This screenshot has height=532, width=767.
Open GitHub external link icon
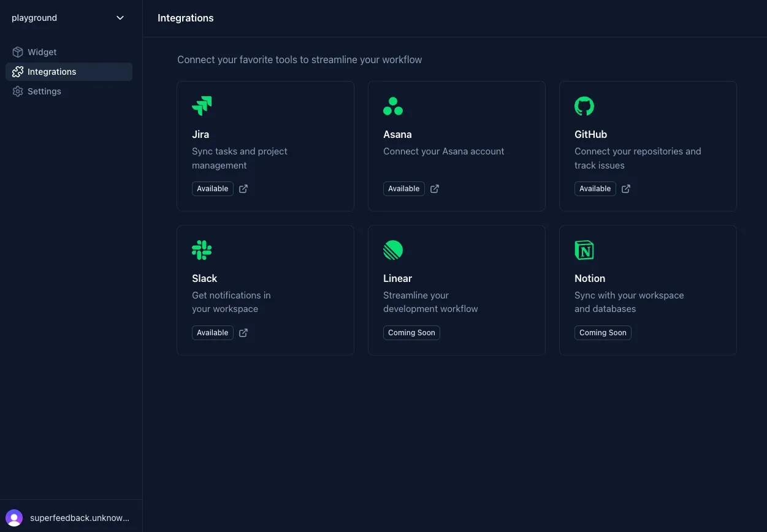pos(626,189)
